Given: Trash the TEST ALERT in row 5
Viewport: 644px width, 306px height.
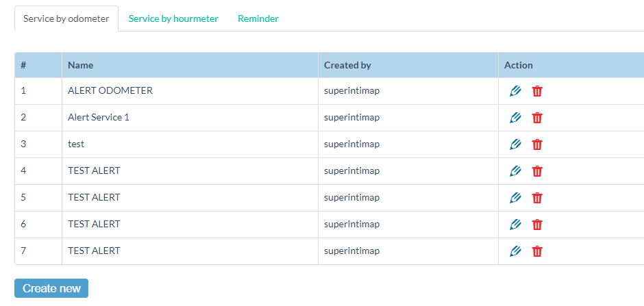Looking at the screenshot, I should [537, 198].
